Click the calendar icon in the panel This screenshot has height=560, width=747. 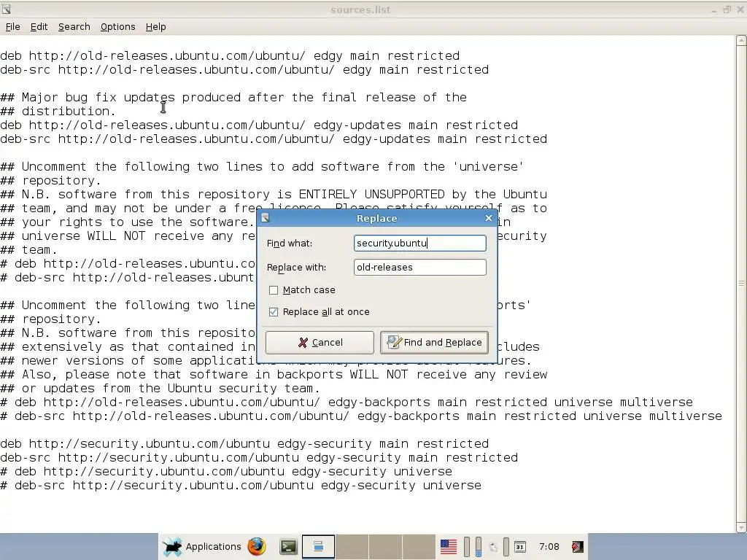pyautogui.click(x=519, y=547)
